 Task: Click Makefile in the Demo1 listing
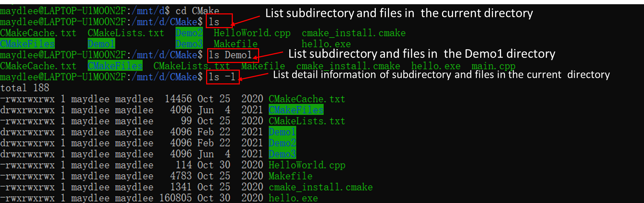[263, 66]
